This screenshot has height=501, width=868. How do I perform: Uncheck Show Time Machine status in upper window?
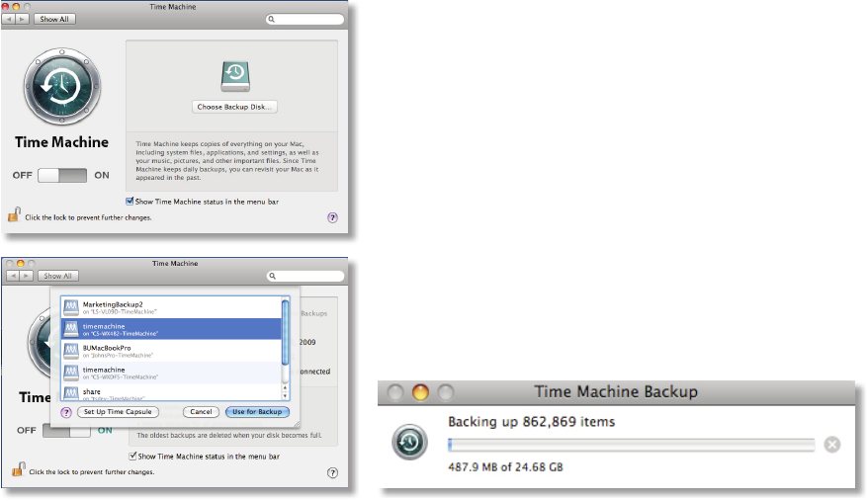130,202
